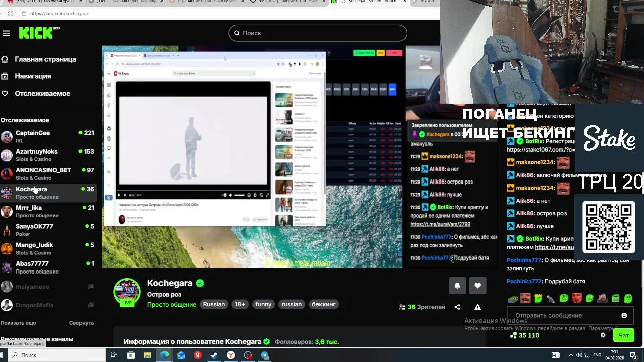Screen dimensions: 644x362
Task: Click Просто общение category link
Action: click(x=172, y=304)
